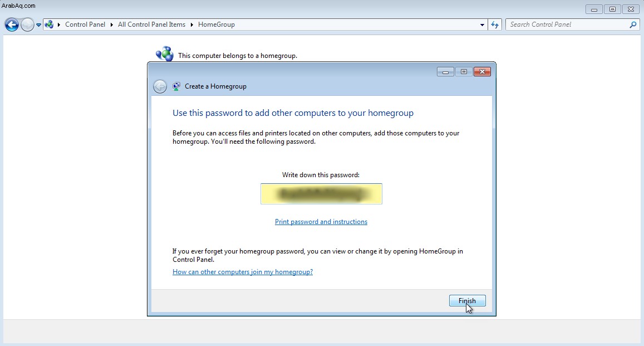Screen dimensions: 644x346
Task: Expand arrow after All Control Panel Items
Action: tap(192, 25)
